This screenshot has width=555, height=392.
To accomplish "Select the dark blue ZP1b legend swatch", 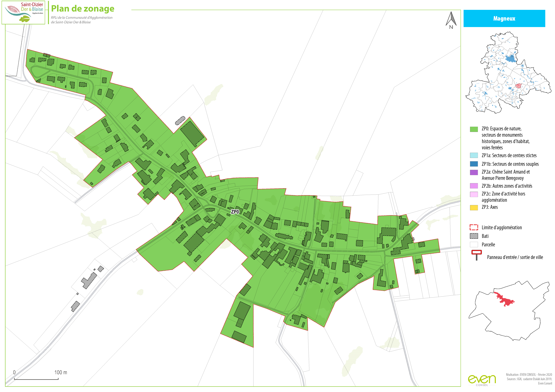I will coord(474,164).
